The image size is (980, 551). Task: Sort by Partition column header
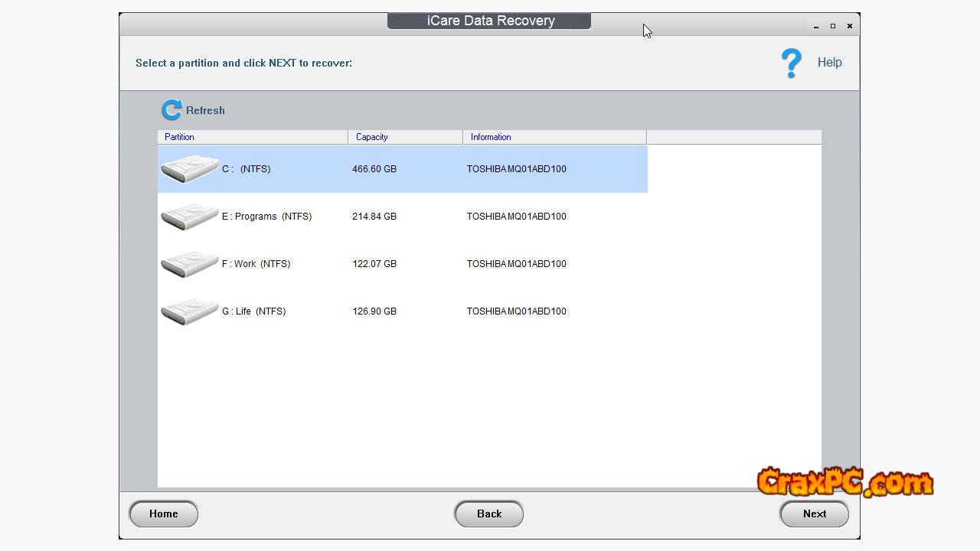[x=252, y=137]
